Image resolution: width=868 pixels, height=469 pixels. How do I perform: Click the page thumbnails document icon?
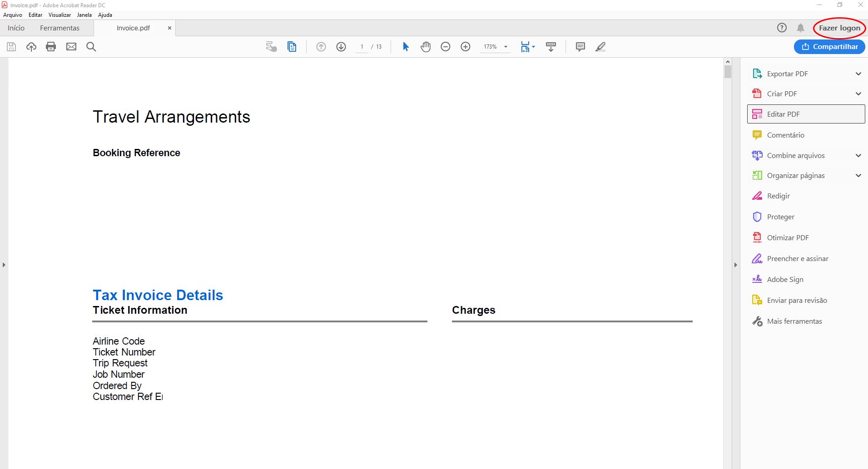click(x=292, y=47)
